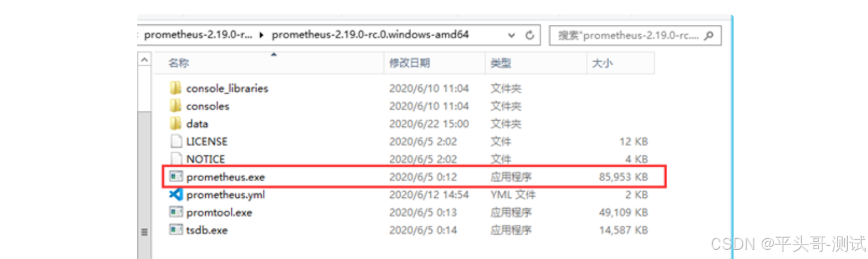The image size is (868, 259).
Task: Click the size value 12 KB
Action: 633,141
